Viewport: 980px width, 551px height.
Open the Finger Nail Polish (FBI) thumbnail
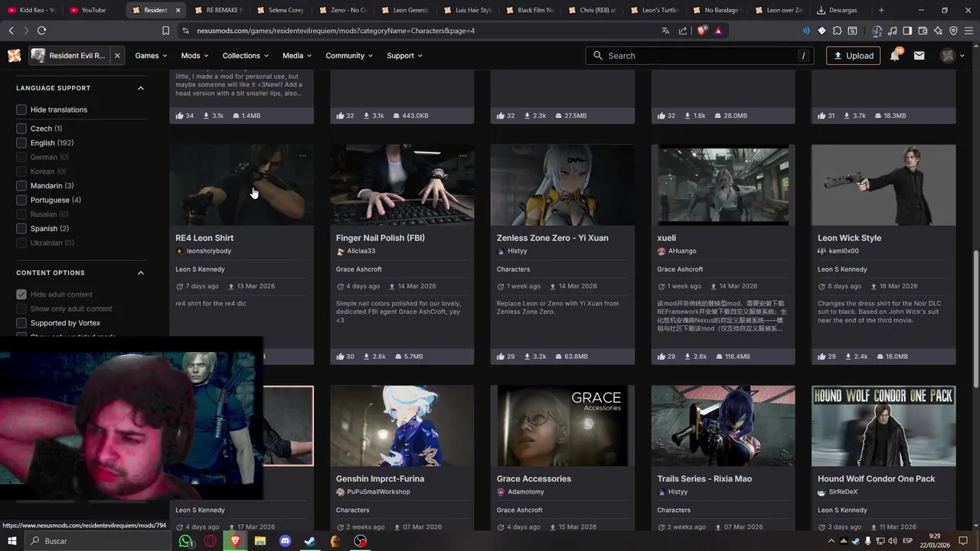click(402, 185)
